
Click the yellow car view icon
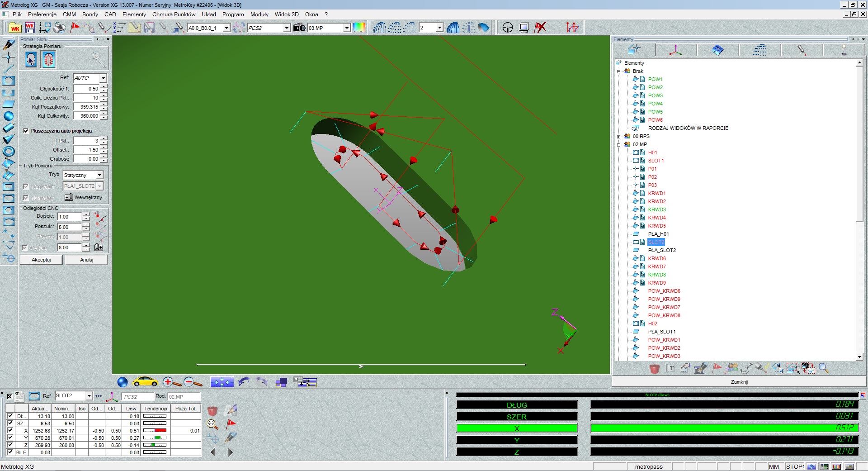click(x=145, y=382)
